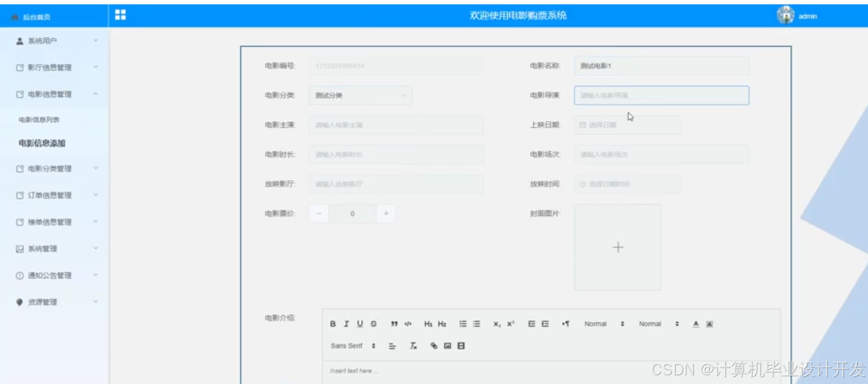Click the disabled 电影编号 field
Screen dimensions: 868x384
click(x=396, y=66)
